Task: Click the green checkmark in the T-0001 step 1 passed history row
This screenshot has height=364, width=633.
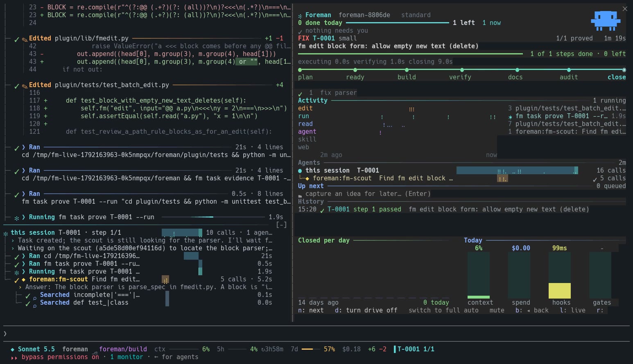Action: point(322,210)
